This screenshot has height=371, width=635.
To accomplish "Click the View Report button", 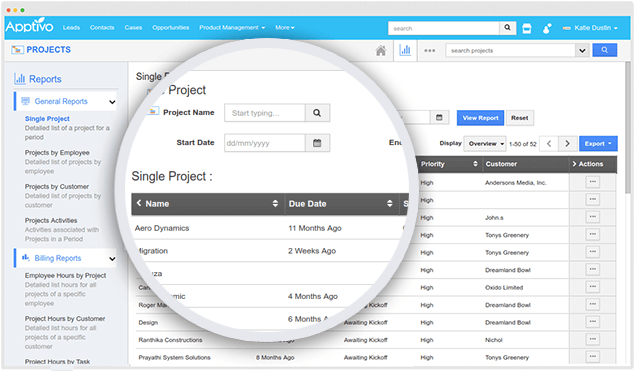I will click(480, 118).
